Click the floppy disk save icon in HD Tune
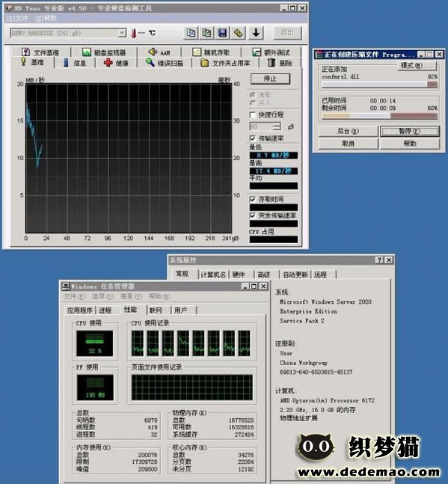Screen dimensions: 448x484 pyautogui.click(x=222, y=32)
